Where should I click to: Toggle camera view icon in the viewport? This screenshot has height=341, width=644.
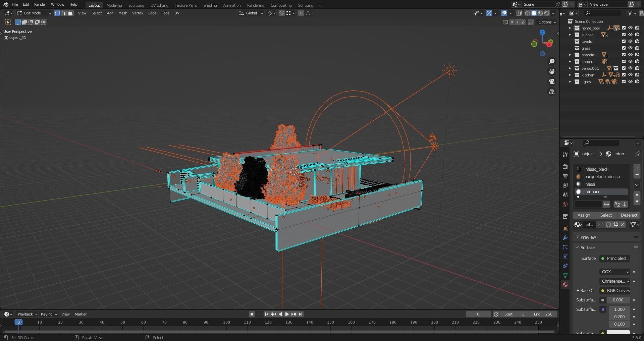[551, 81]
